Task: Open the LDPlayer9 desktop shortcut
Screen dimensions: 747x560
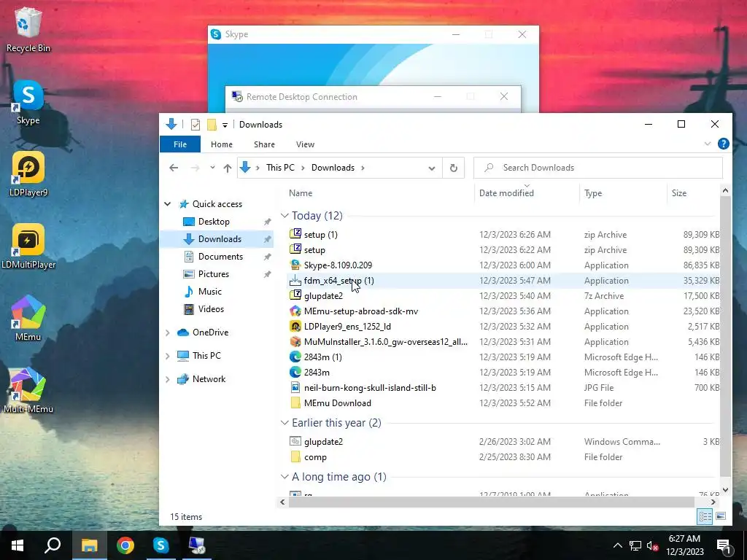Action: (28, 174)
